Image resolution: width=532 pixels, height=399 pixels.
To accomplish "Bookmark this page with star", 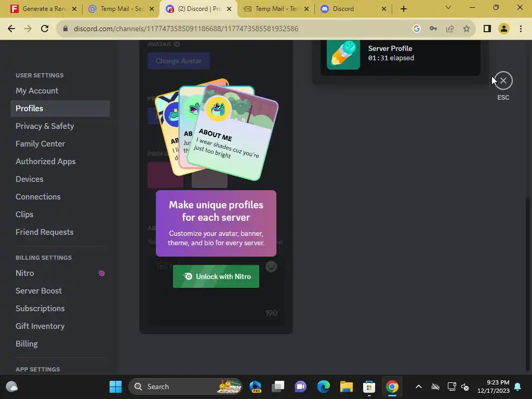I will click(467, 29).
